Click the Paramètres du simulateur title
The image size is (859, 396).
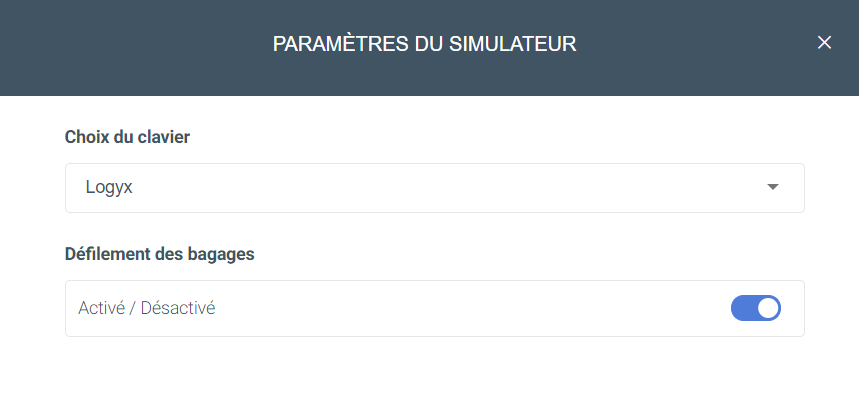[x=425, y=44]
